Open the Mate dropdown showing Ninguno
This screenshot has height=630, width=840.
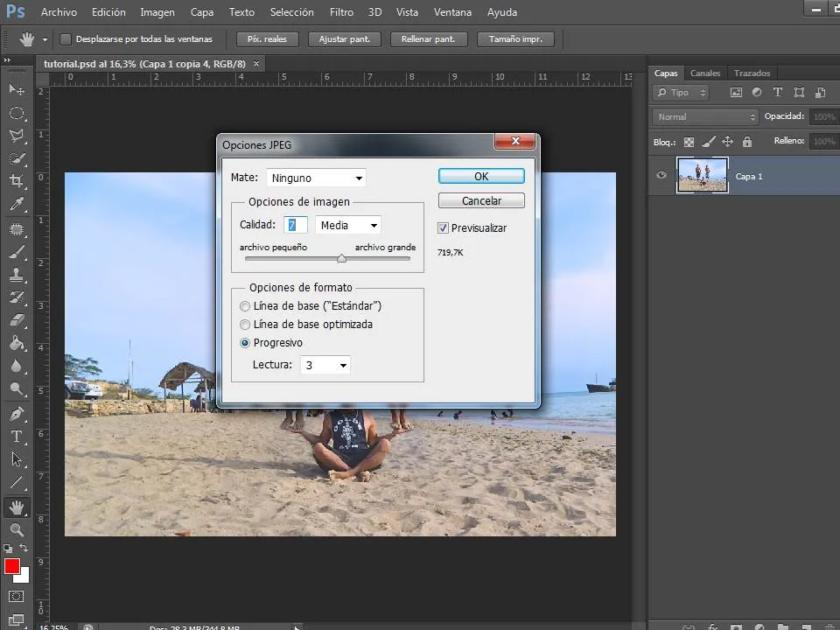(316, 178)
